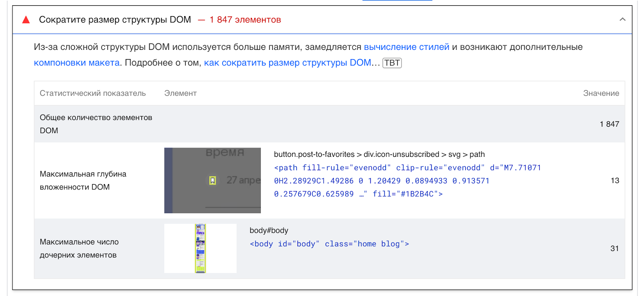The width and height of the screenshot is (644, 296).
Task: Collapse the DOM size audit chevron
Action: pos(622,19)
